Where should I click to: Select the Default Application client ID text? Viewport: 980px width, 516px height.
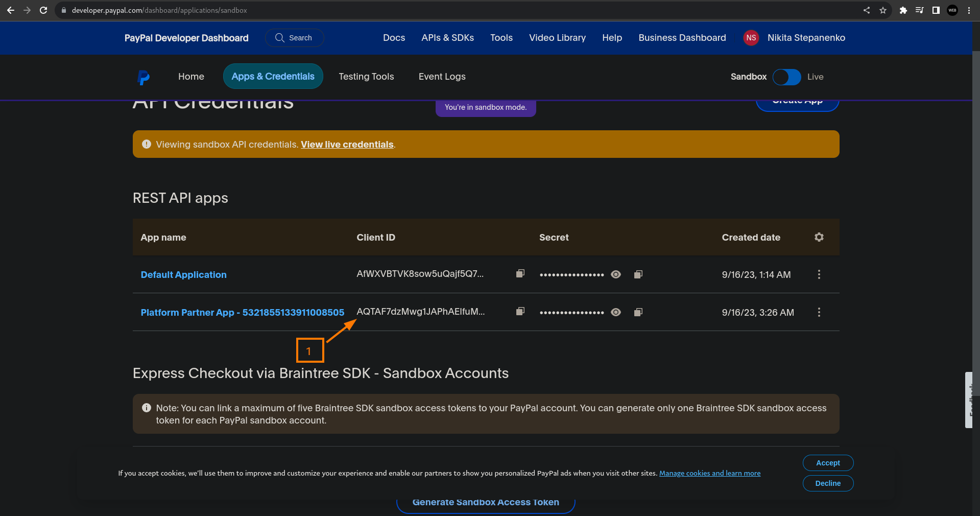pos(420,274)
